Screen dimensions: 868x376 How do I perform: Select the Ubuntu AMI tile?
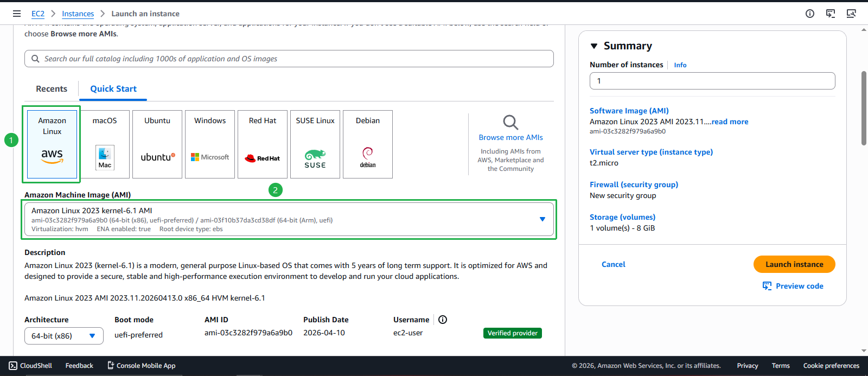tap(157, 144)
